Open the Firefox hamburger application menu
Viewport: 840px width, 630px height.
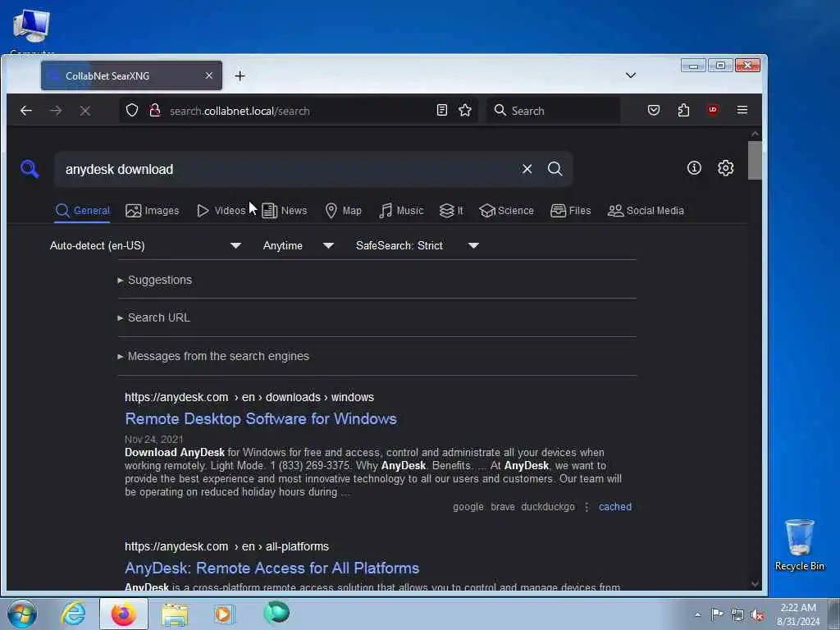[742, 110]
